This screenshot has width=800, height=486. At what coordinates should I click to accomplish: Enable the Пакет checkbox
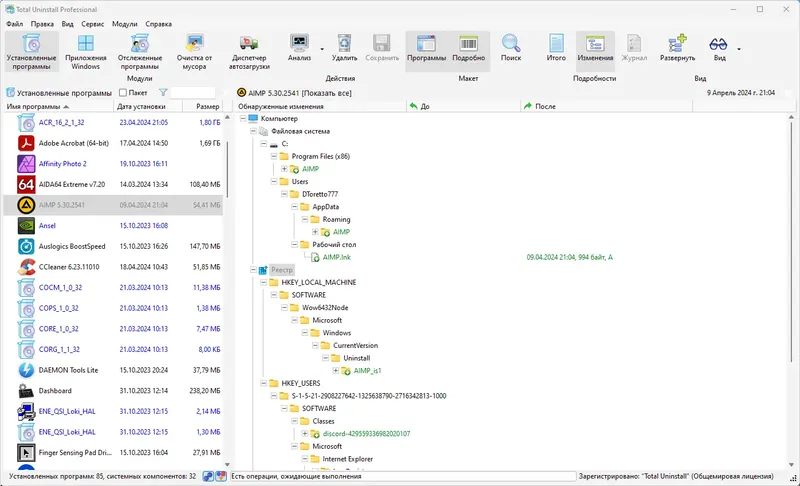pos(123,93)
